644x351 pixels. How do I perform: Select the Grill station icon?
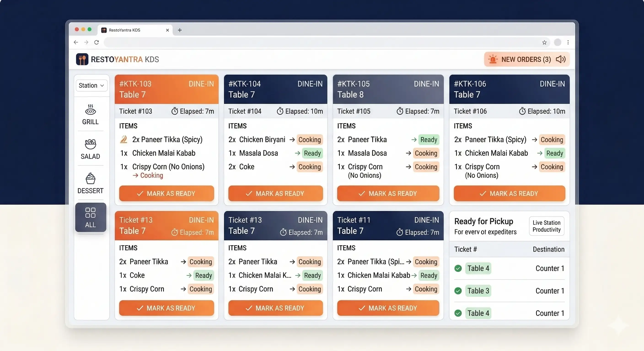[91, 110]
